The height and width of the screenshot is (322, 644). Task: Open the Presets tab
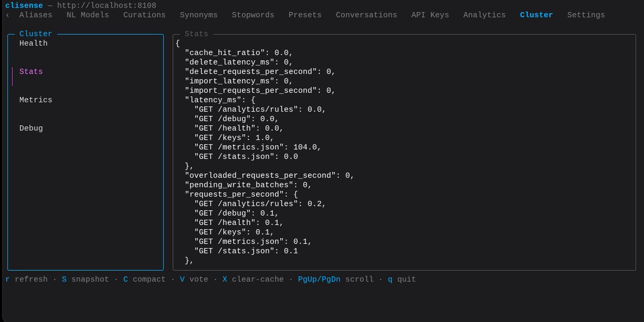305,15
